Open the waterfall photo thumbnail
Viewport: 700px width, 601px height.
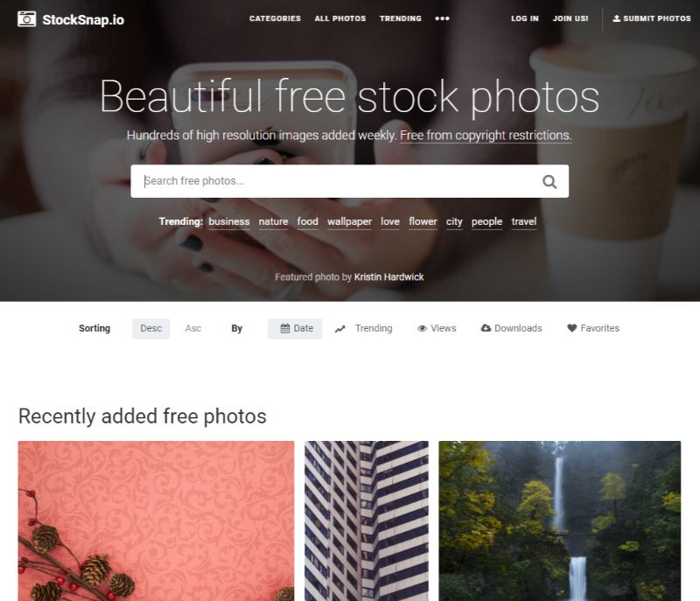(x=560, y=521)
